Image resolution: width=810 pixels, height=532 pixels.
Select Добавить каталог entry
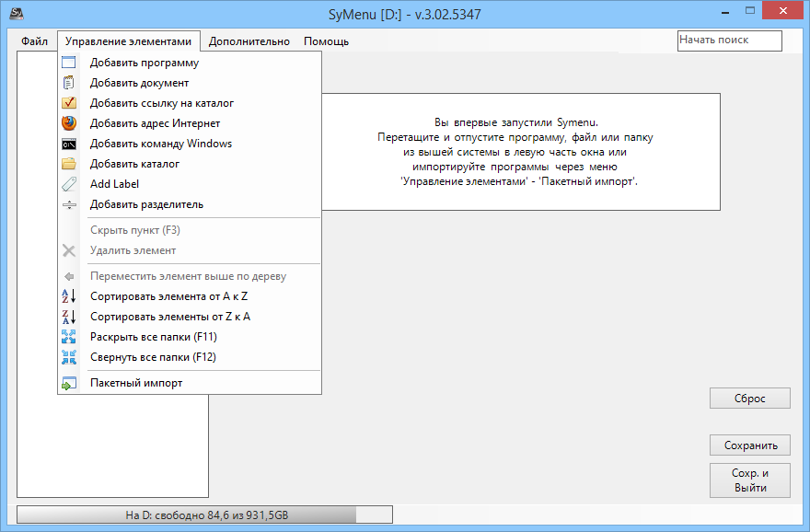190,164
